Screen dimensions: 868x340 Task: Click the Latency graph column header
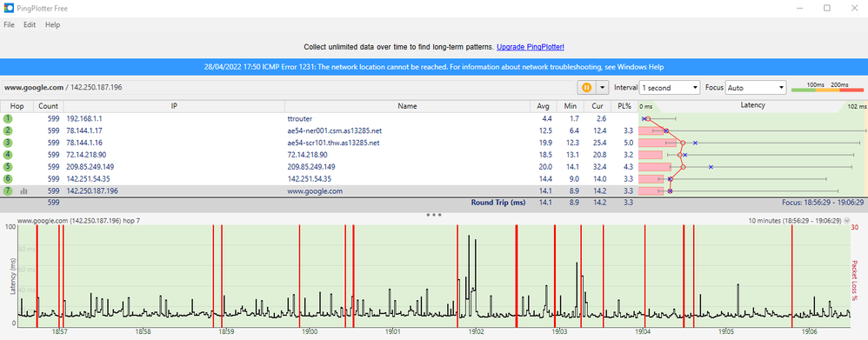point(752,105)
